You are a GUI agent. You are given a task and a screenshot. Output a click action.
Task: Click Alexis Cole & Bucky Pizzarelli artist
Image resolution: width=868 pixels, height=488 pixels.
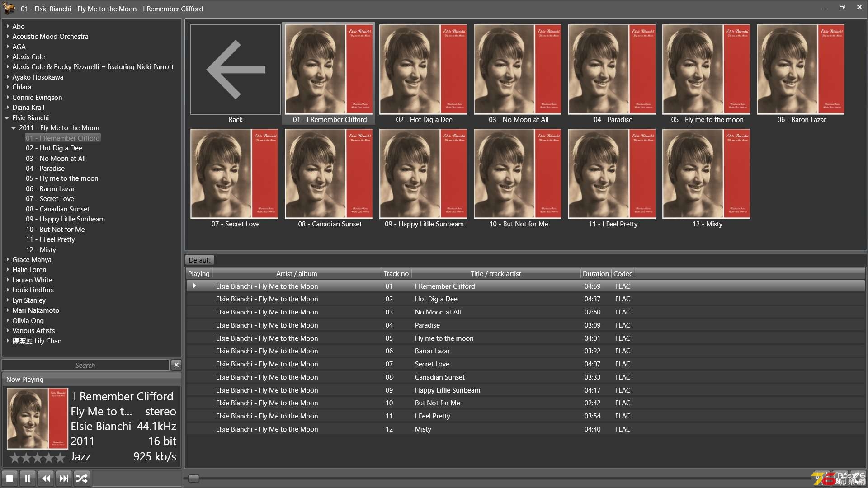[93, 67]
